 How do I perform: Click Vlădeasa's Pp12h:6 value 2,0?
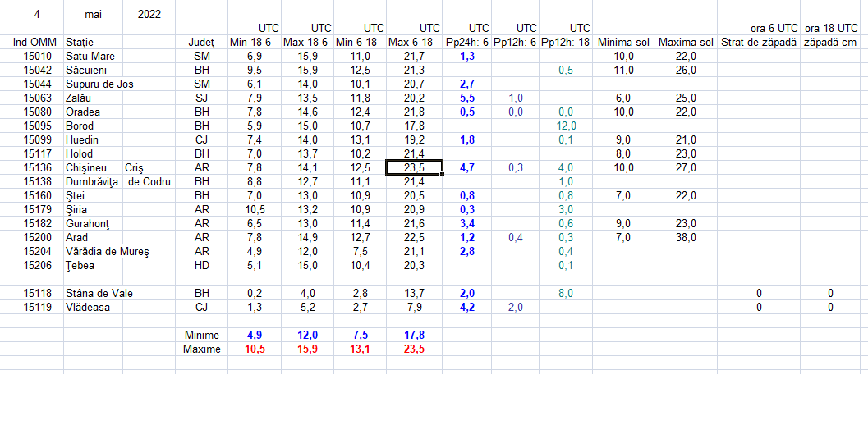[516, 307]
